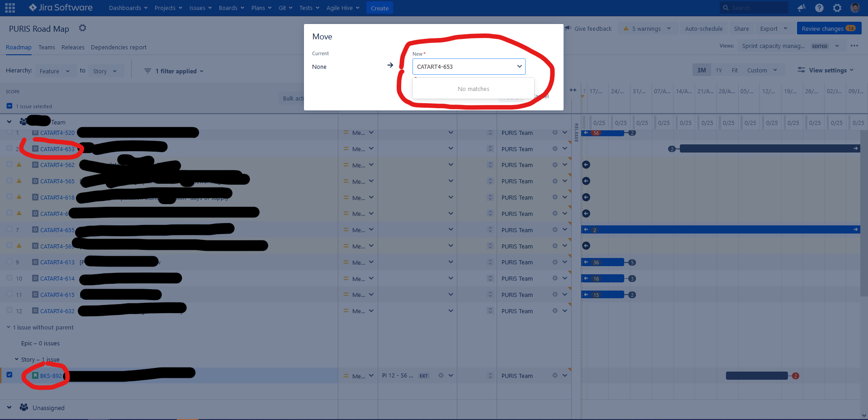Expand the 1 filter applied menu
The width and height of the screenshot is (868, 420).
(x=174, y=71)
